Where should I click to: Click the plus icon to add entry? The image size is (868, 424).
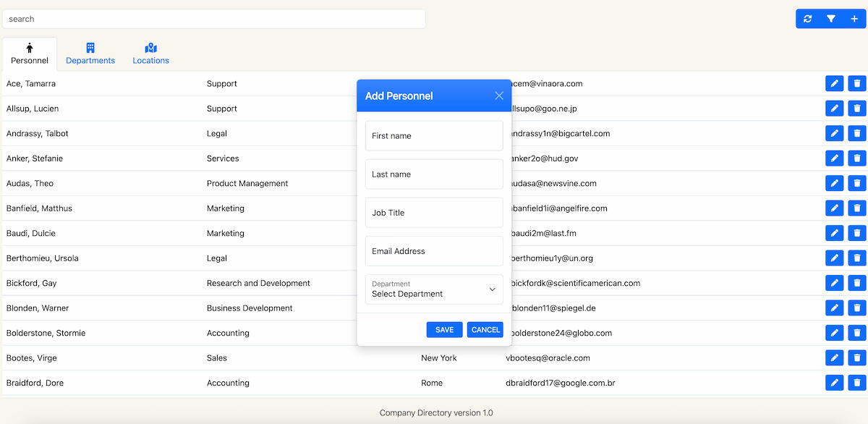[x=854, y=19]
